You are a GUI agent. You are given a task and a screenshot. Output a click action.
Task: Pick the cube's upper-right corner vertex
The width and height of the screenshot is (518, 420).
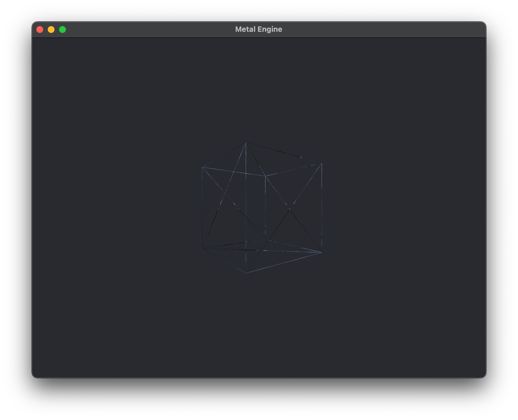click(x=321, y=163)
